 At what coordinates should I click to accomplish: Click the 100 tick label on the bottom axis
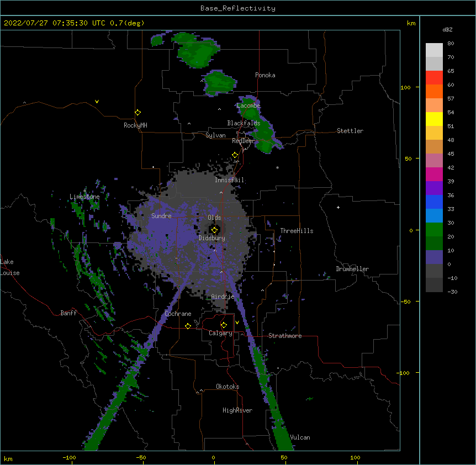pyautogui.click(x=355, y=458)
